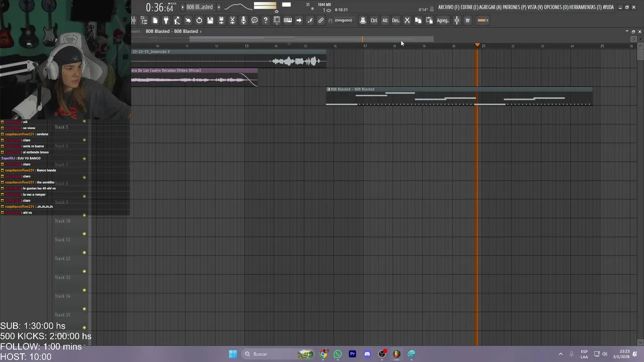This screenshot has width=644, height=362.
Task: Click the cut scissors icon
Action: click(x=407, y=20)
